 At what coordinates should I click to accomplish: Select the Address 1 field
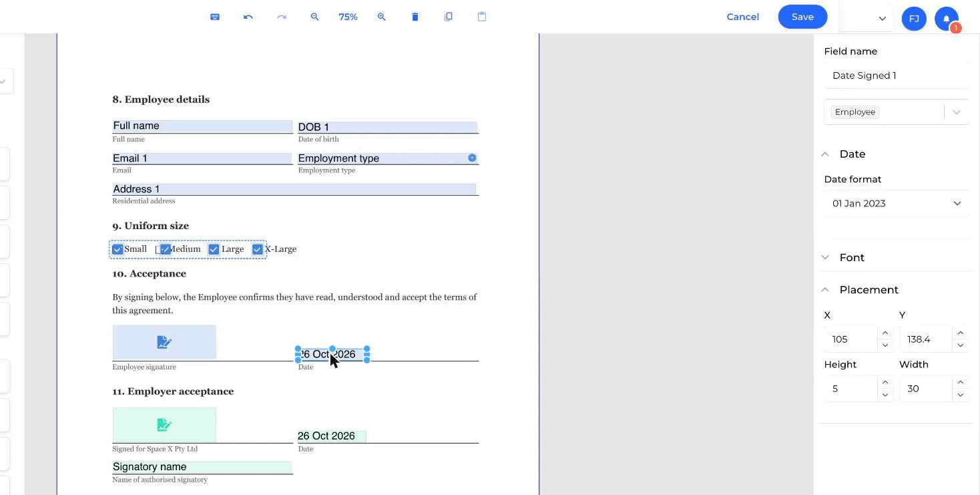coord(294,189)
